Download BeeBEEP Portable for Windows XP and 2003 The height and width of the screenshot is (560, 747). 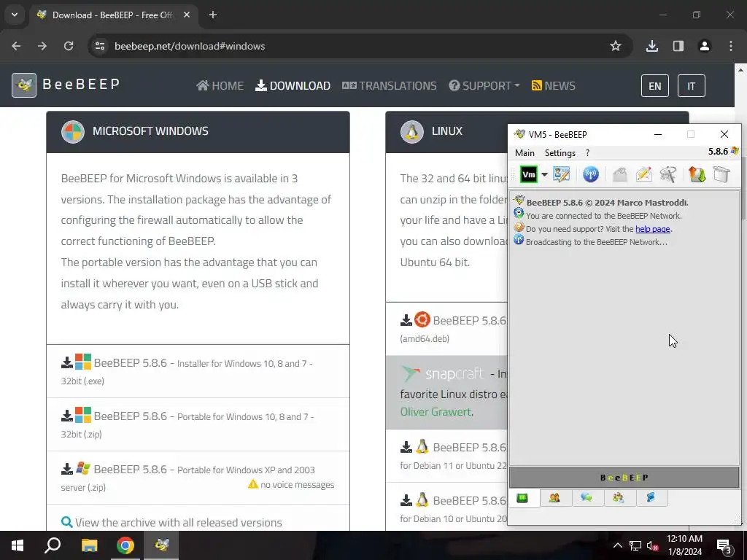[198, 478]
